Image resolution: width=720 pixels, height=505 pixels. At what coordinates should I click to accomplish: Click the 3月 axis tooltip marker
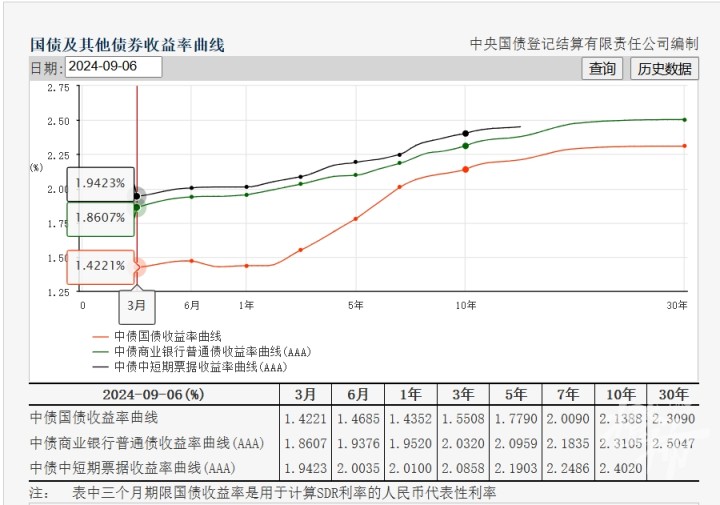(x=137, y=306)
